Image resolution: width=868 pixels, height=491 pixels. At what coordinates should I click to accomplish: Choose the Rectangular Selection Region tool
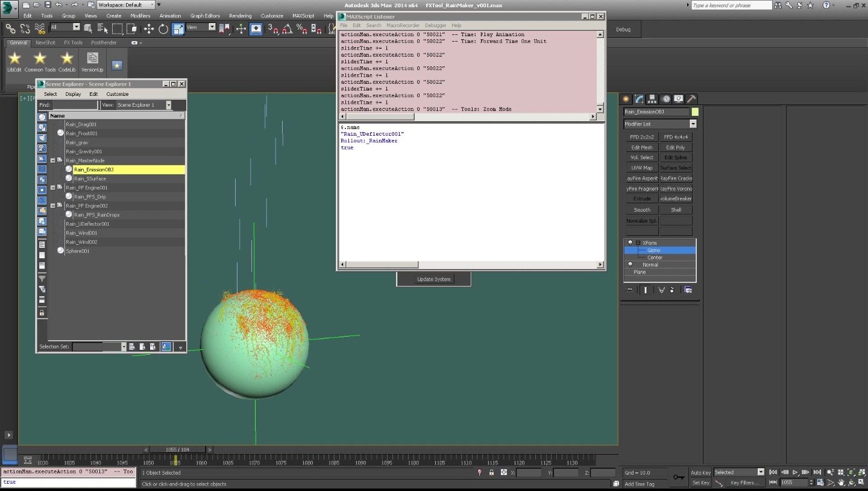tap(118, 29)
